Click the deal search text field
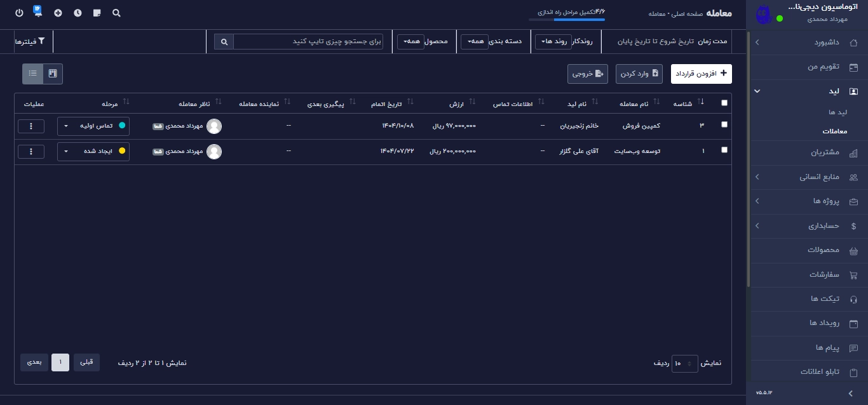Viewport: 868px width, 405px height. pyautogui.click(x=308, y=41)
